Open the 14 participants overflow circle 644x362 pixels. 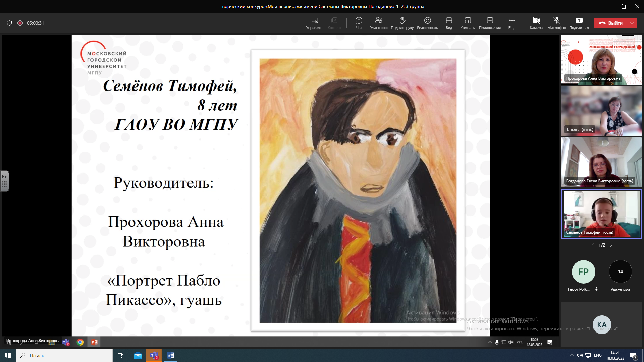click(x=620, y=271)
